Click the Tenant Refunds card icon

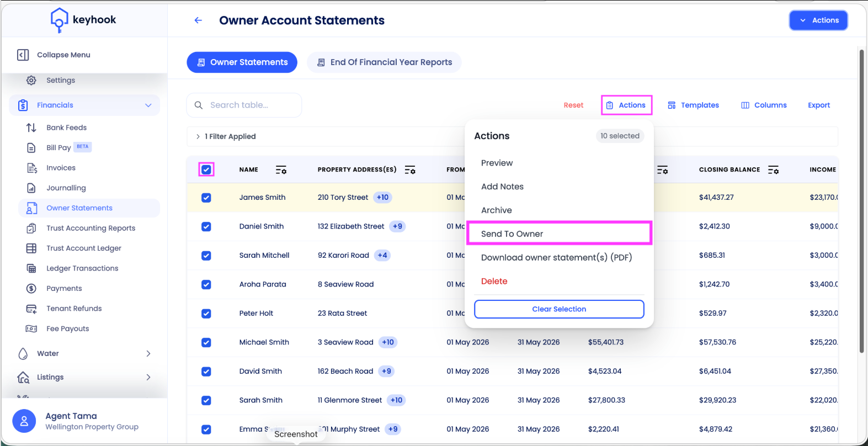31,309
